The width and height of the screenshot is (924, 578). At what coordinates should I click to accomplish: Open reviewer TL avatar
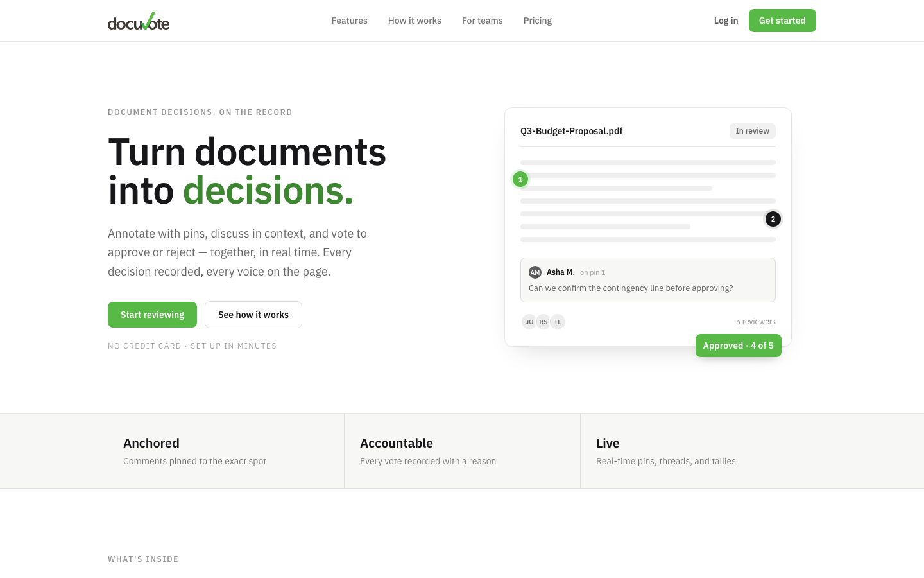558,322
